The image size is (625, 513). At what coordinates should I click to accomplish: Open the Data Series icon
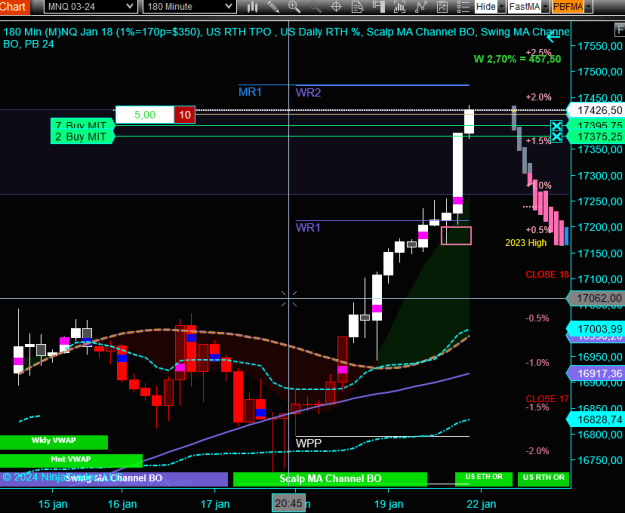399,6
